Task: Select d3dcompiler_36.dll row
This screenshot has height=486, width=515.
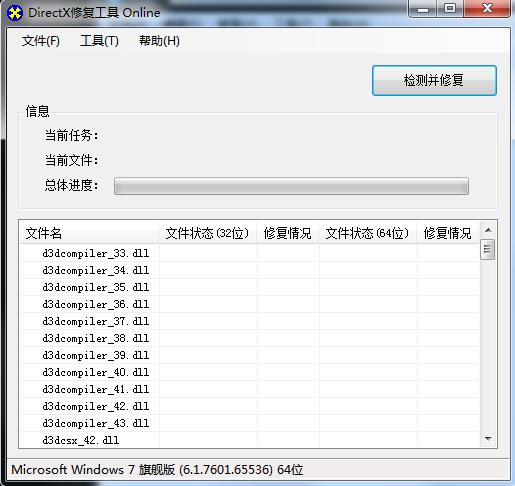Action: 96,304
